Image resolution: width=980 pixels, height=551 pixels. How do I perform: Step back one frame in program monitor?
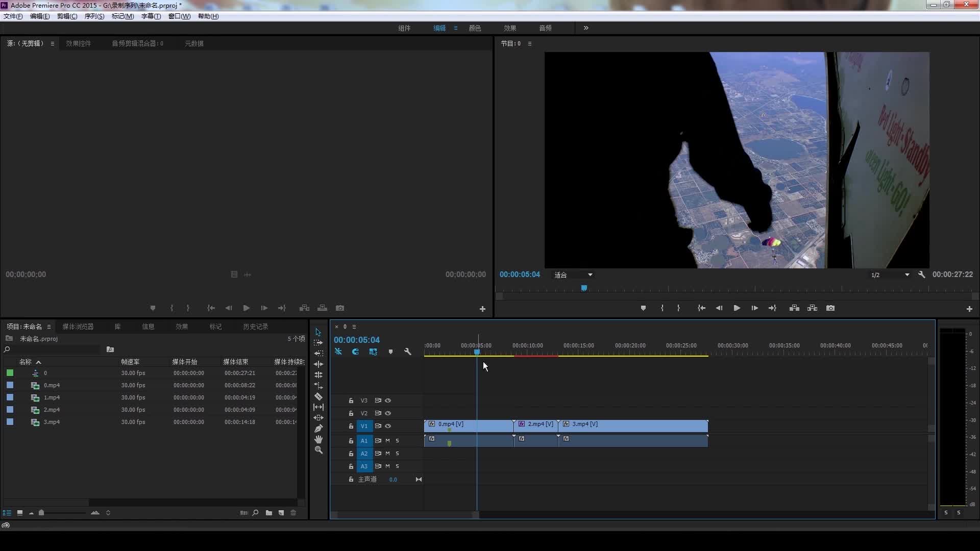point(719,308)
